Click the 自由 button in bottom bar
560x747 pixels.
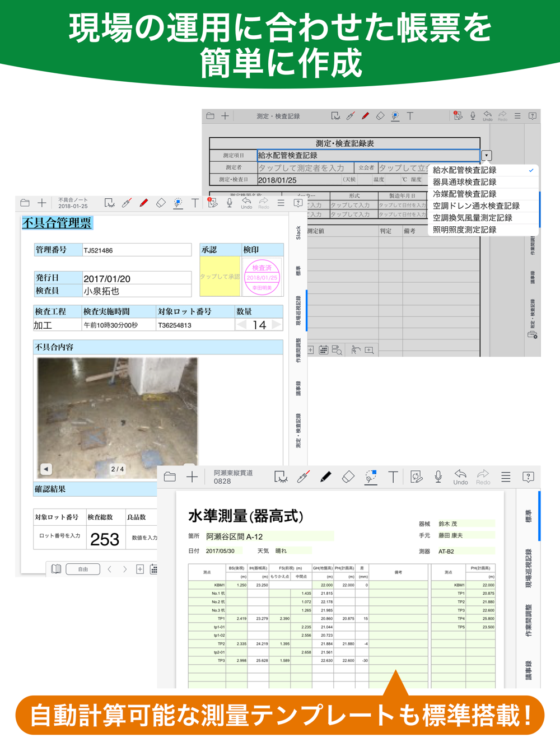click(x=83, y=569)
